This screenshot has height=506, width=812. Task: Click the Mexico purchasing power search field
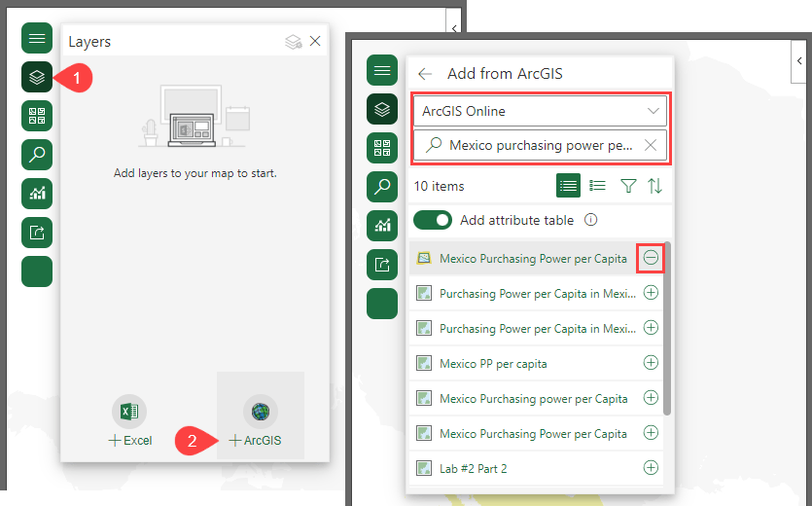[x=540, y=145]
